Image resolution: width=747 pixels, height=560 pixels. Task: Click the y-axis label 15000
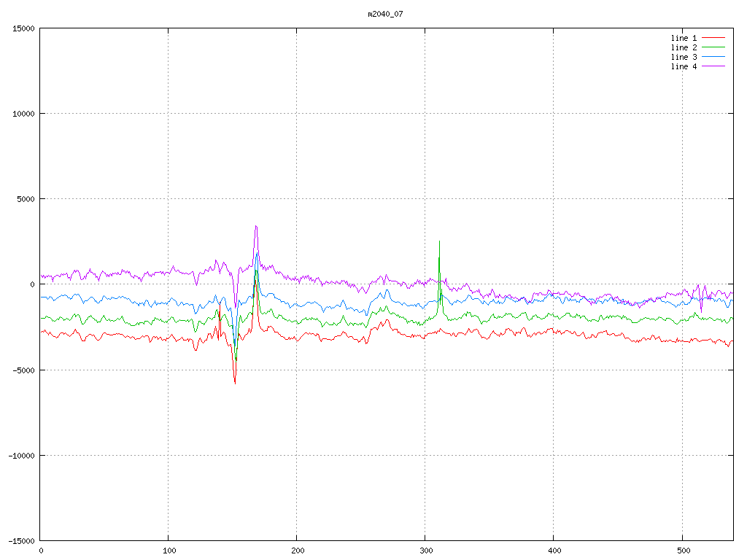pyautogui.click(x=23, y=28)
